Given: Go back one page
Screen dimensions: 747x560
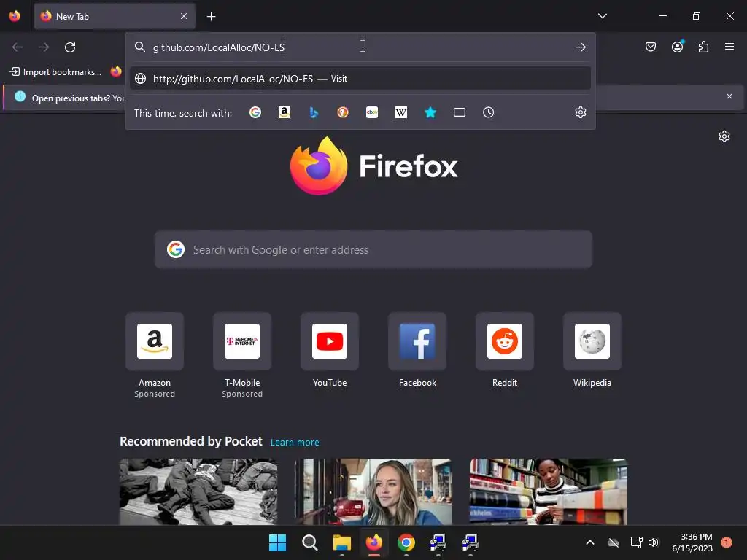Looking at the screenshot, I should (18, 47).
